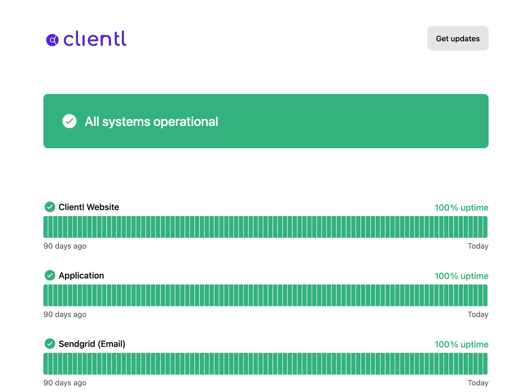
Task: Click the Today label under the Application timeline
Action: click(x=478, y=314)
